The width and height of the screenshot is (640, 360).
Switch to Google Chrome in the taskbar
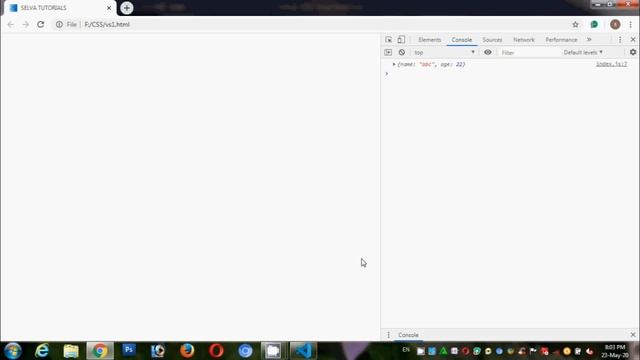coord(100,351)
